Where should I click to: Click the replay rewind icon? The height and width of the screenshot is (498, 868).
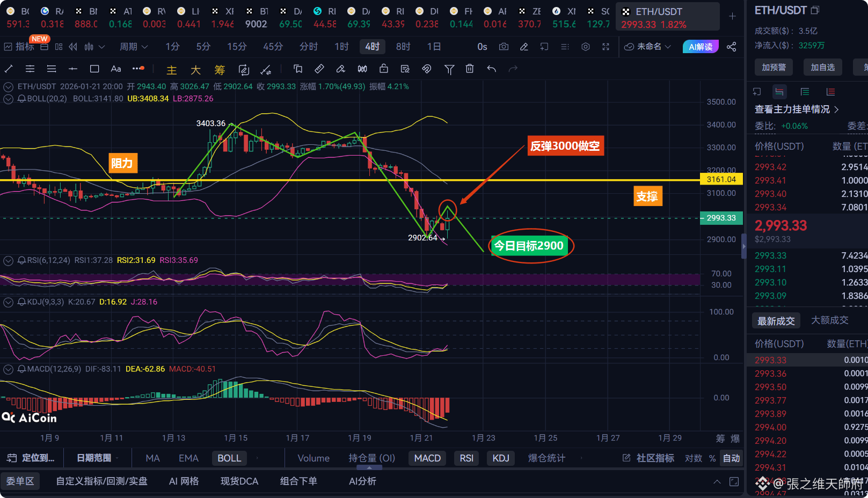point(73,47)
